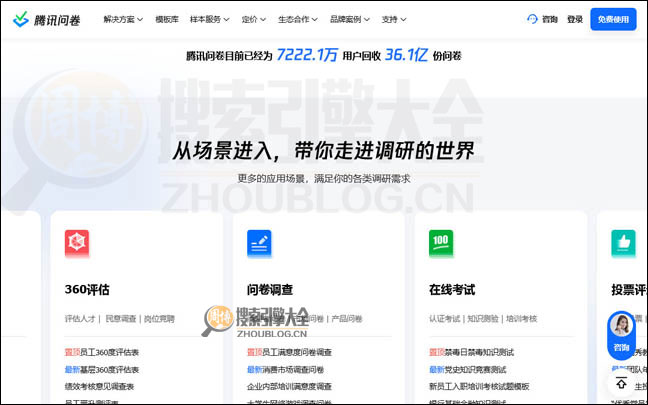Expand the 品牌案例 dropdown menu
648x405 pixels.
(350, 19)
